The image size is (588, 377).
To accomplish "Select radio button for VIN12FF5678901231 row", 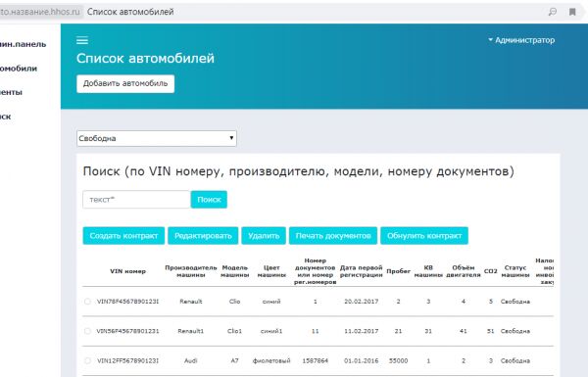I will pyautogui.click(x=87, y=360).
